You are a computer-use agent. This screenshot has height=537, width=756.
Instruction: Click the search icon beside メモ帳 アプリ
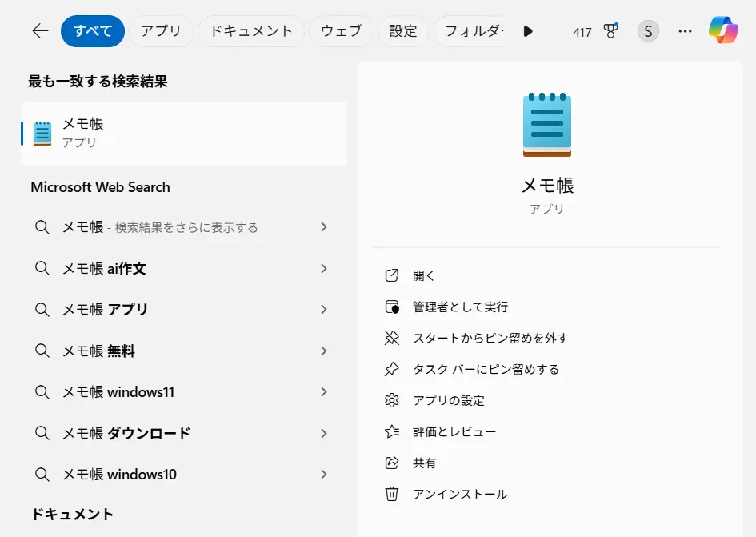(42, 309)
